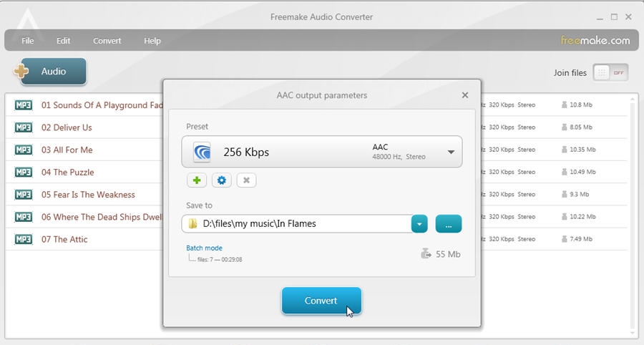644x345 pixels.
Task: Click the 55 Mb estimated output size
Action: tap(448, 254)
